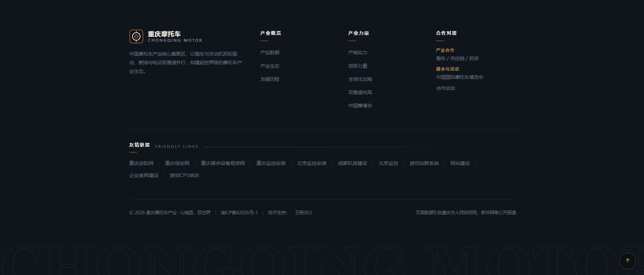Click the 重庆摩托车 brand title
Screen dimensions: 644x275
[164, 34]
